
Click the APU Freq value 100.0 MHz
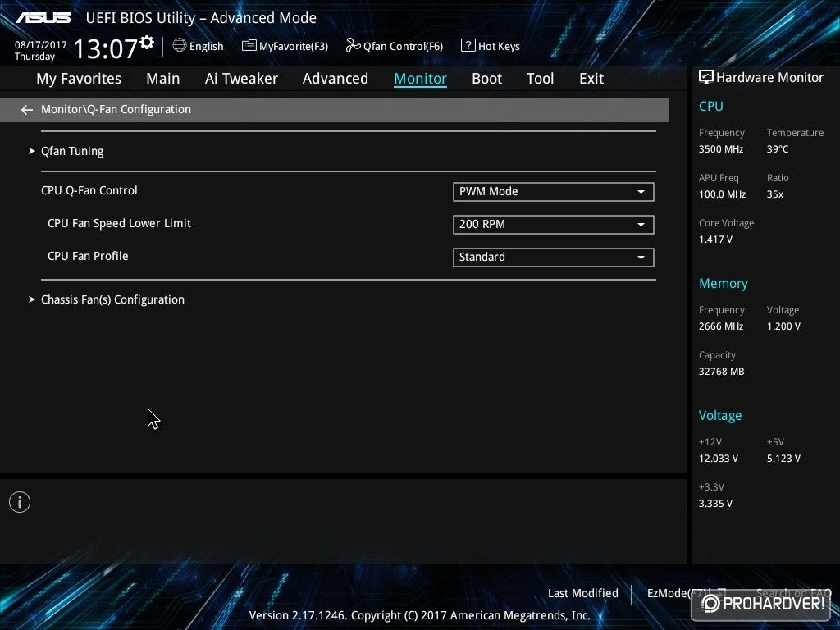pos(722,194)
